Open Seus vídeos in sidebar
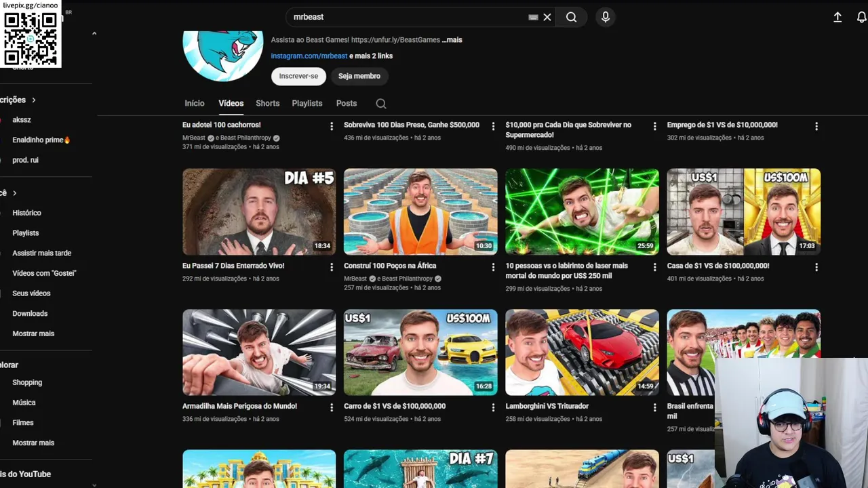The width and height of the screenshot is (868, 488). pos(31,293)
